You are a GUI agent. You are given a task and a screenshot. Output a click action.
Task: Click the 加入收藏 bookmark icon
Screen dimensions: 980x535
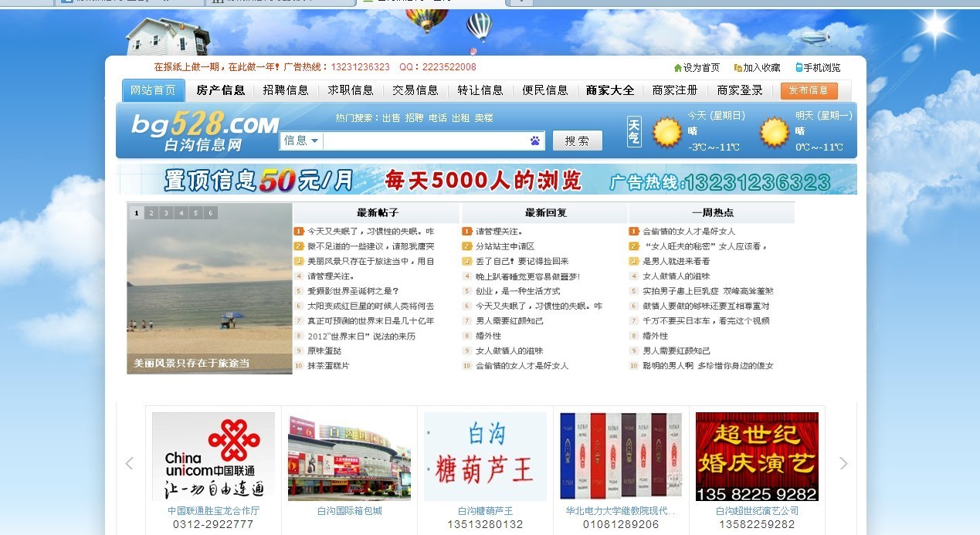pyautogui.click(x=738, y=68)
